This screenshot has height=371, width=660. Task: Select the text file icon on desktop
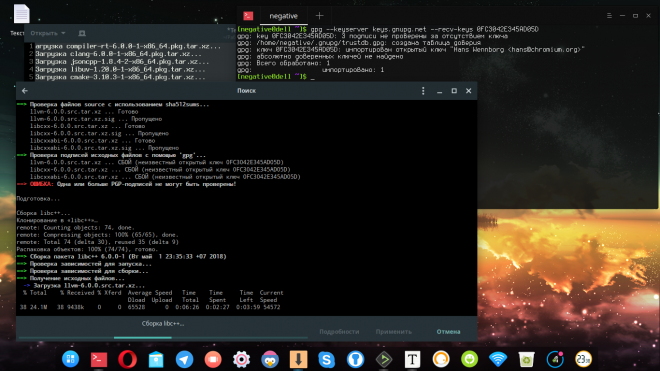tap(21, 13)
